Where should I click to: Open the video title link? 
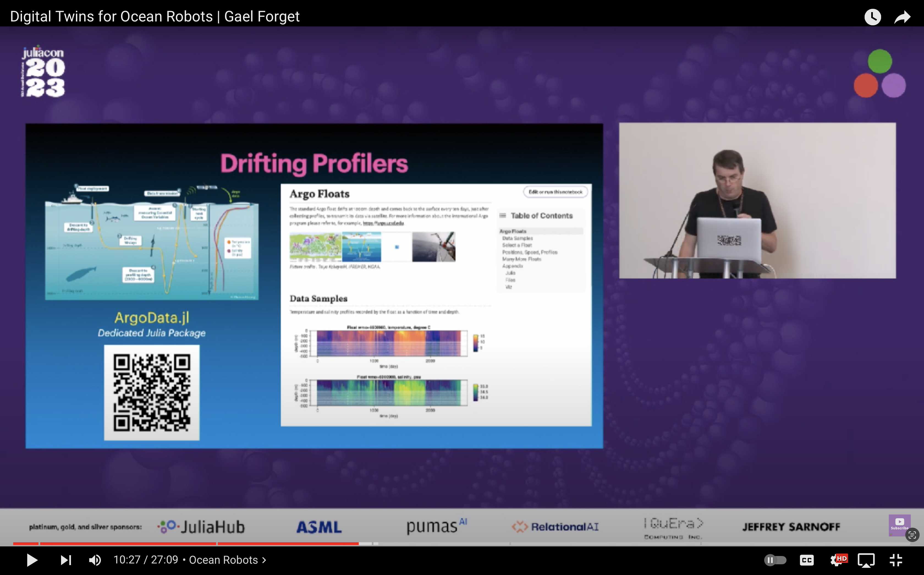pyautogui.click(x=155, y=17)
